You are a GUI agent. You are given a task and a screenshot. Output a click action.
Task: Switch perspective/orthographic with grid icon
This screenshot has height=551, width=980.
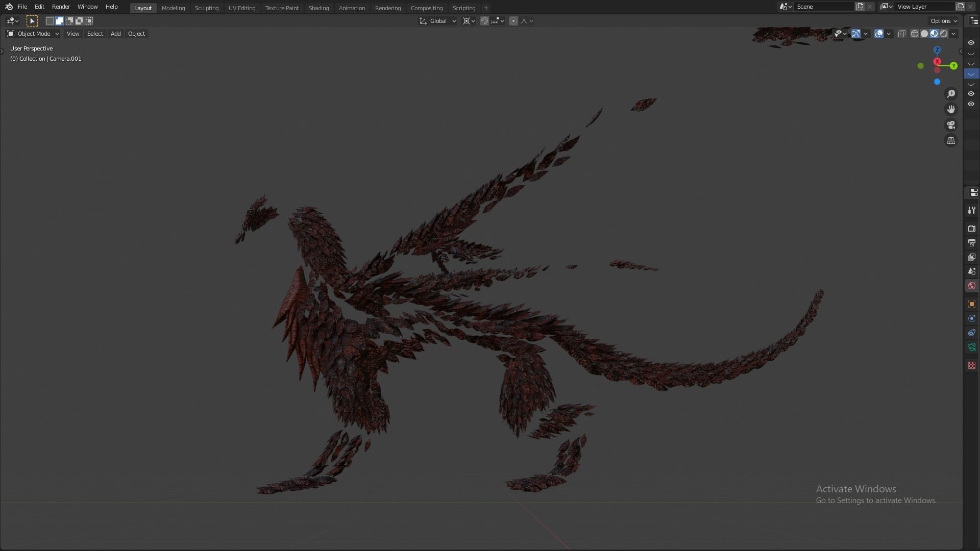pos(951,141)
